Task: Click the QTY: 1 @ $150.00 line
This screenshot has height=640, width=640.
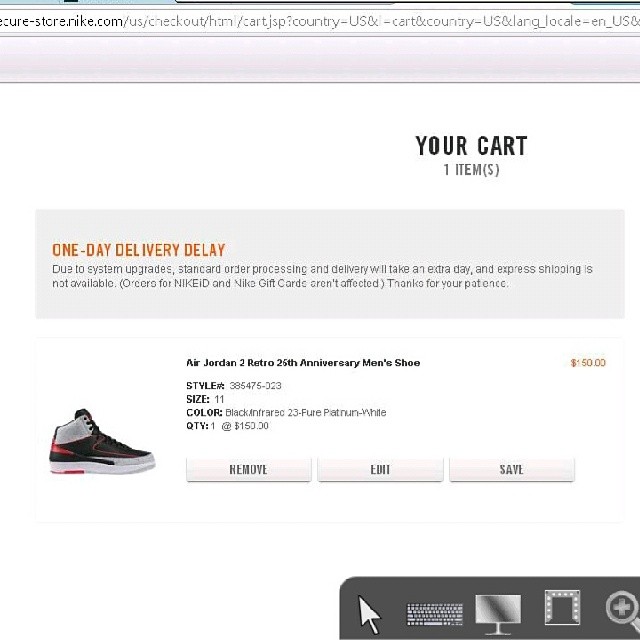Action: pyautogui.click(x=227, y=426)
